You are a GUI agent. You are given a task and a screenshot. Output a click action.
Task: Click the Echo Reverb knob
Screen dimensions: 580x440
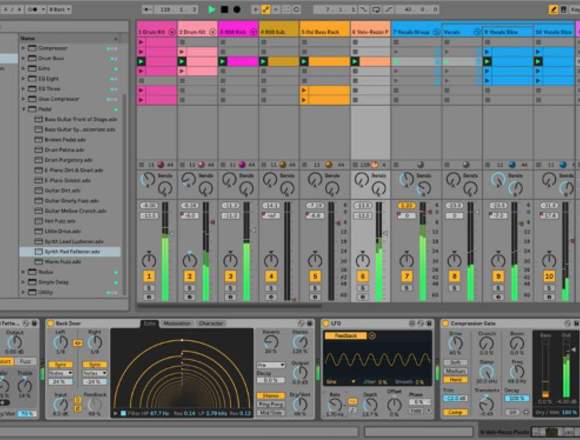click(x=271, y=342)
